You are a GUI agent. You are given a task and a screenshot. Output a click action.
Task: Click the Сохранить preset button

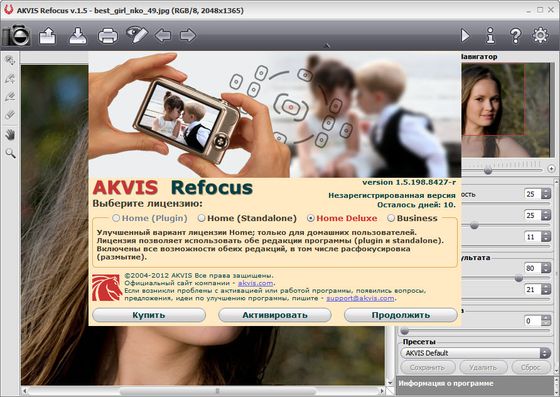[x=428, y=367]
